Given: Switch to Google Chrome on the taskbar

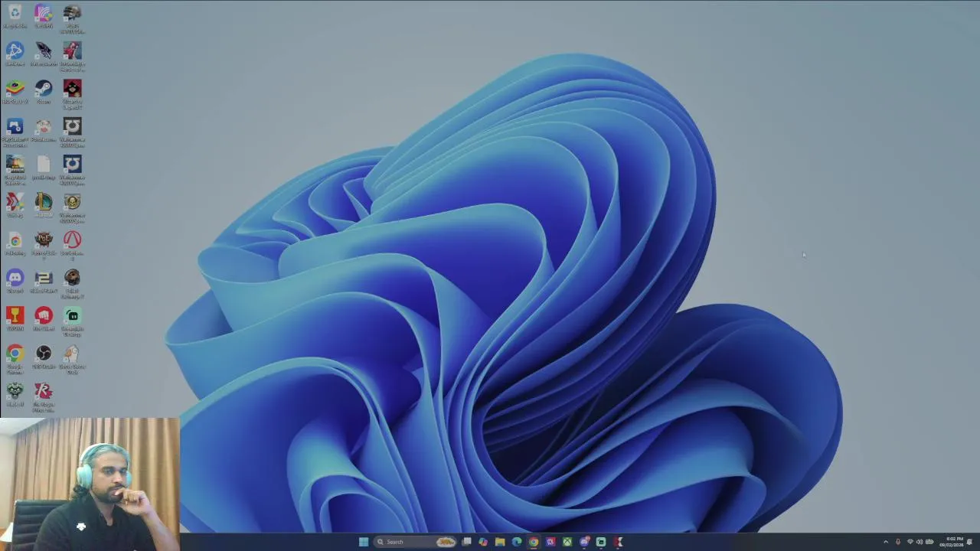Looking at the screenshot, I should (x=534, y=542).
